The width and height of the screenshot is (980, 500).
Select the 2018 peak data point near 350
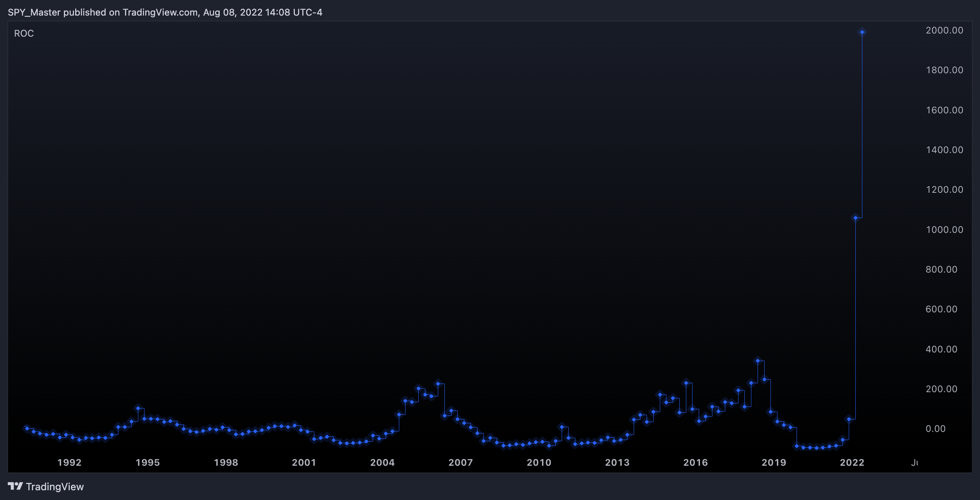click(x=758, y=361)
